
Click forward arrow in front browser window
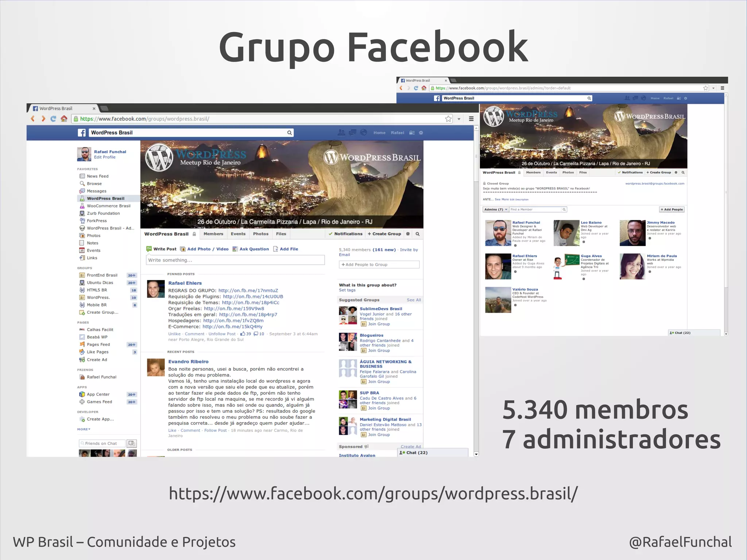[43, 119]
